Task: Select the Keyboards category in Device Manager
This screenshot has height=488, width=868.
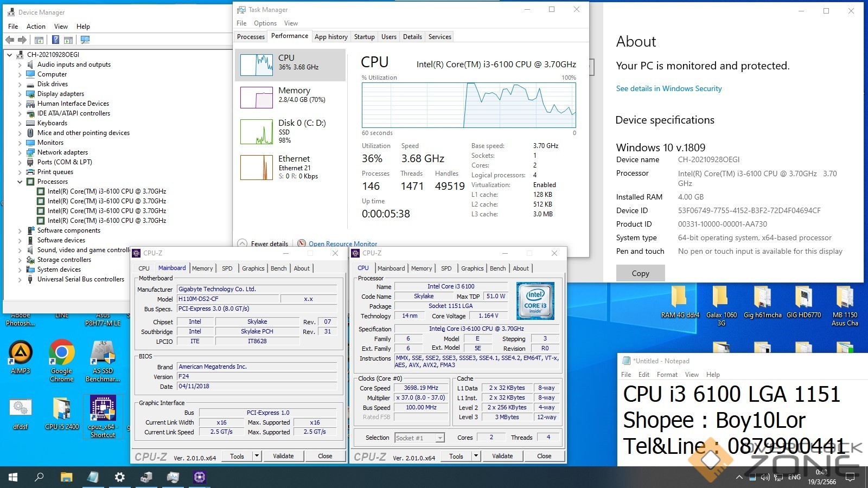Action: 52,123
